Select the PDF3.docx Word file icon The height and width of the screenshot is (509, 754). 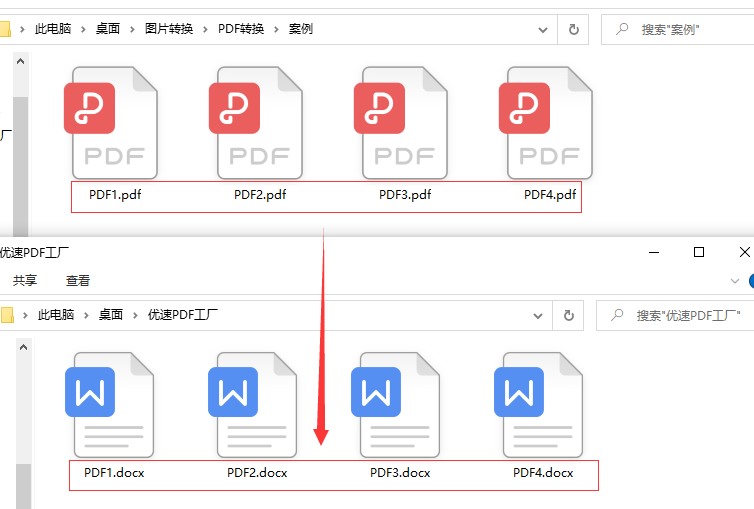(395, 405)
